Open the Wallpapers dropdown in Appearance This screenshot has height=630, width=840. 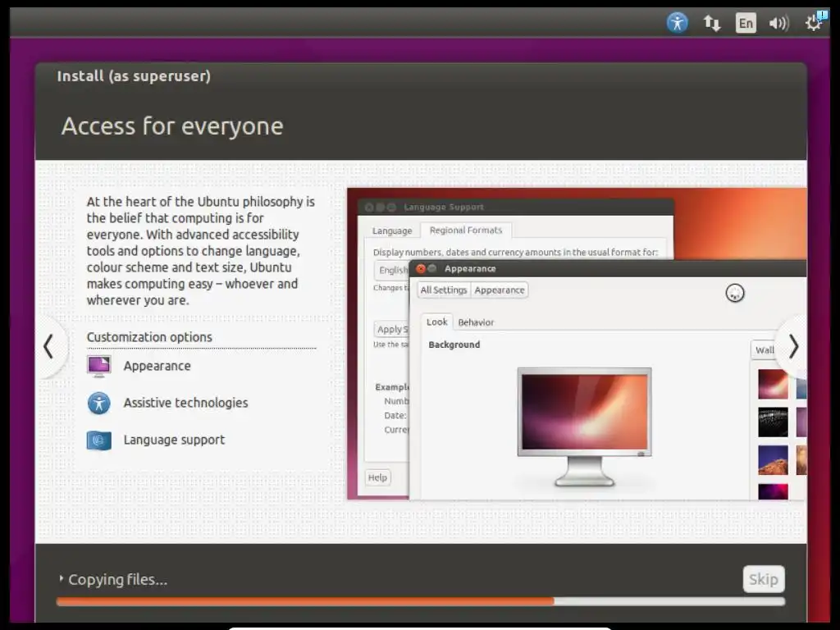pos(764,349)
